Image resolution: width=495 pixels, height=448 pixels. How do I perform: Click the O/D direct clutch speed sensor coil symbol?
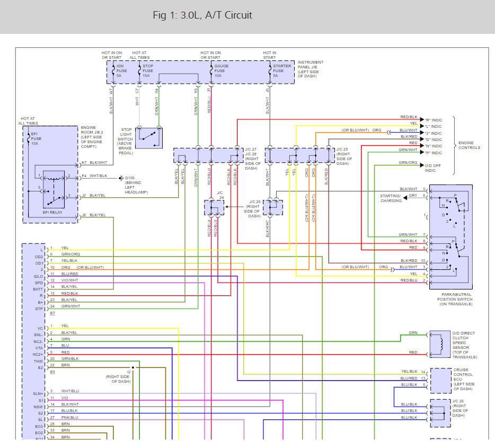click(440, 344)
